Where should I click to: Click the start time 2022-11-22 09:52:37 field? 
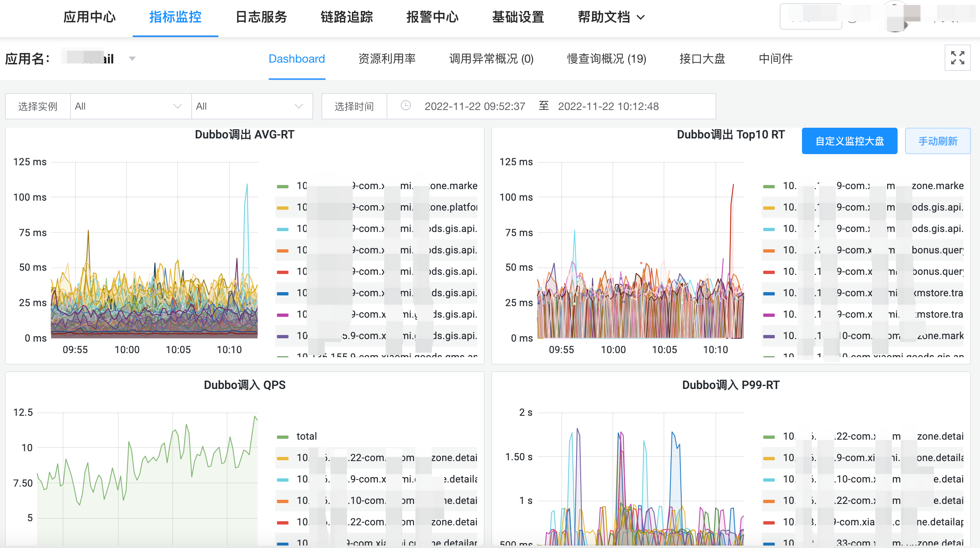tap(475, 106)
